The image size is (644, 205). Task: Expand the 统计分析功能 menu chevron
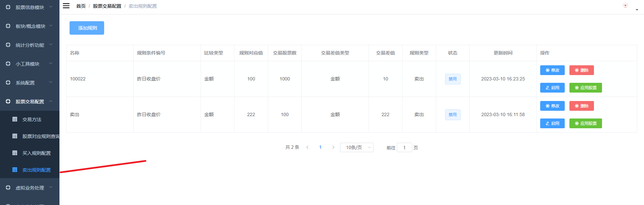(x=51, y=44)
